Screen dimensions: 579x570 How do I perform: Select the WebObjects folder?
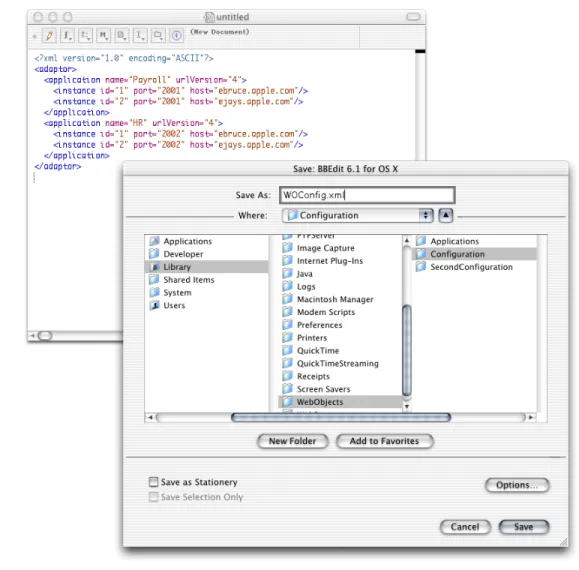(340, 402)
